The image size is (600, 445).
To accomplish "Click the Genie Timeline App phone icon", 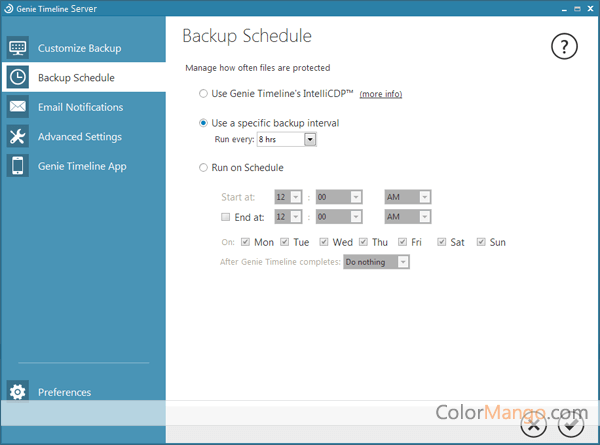I will [17, 166].
